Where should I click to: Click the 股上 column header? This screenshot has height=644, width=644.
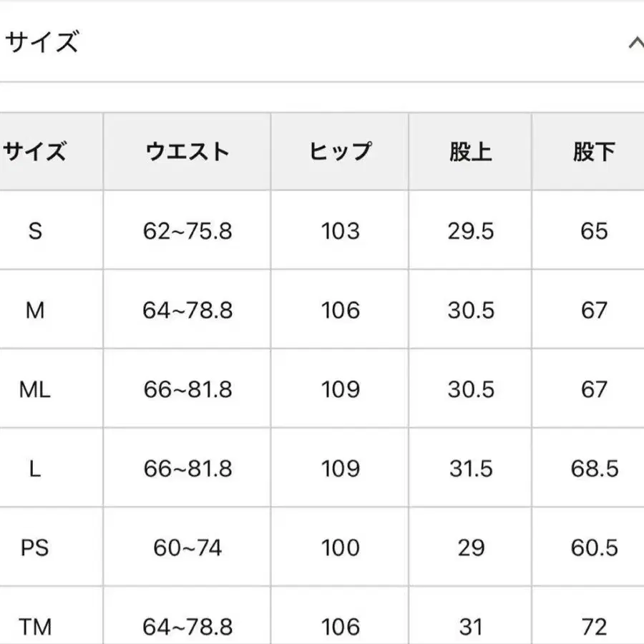(x=470, y=151)
